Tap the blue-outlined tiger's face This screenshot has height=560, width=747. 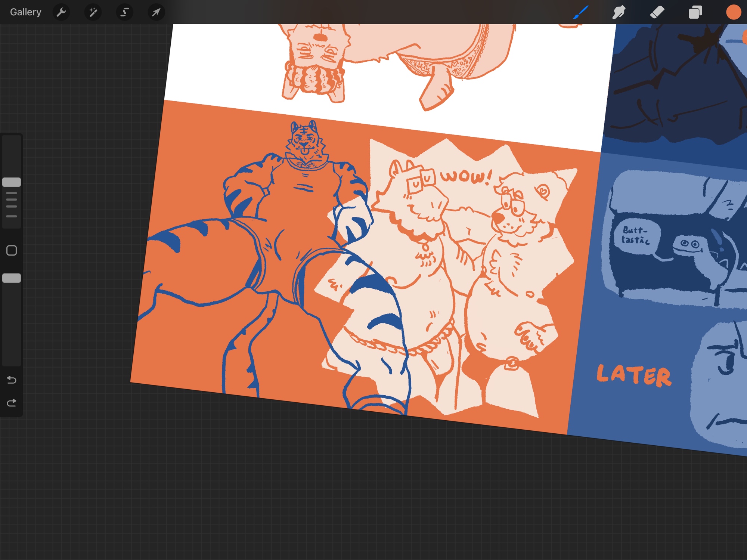(304, 141)
